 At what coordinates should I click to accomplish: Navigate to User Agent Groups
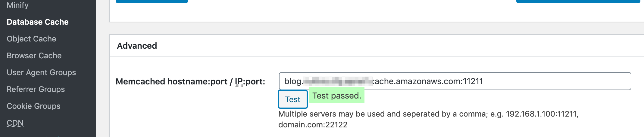41,72
